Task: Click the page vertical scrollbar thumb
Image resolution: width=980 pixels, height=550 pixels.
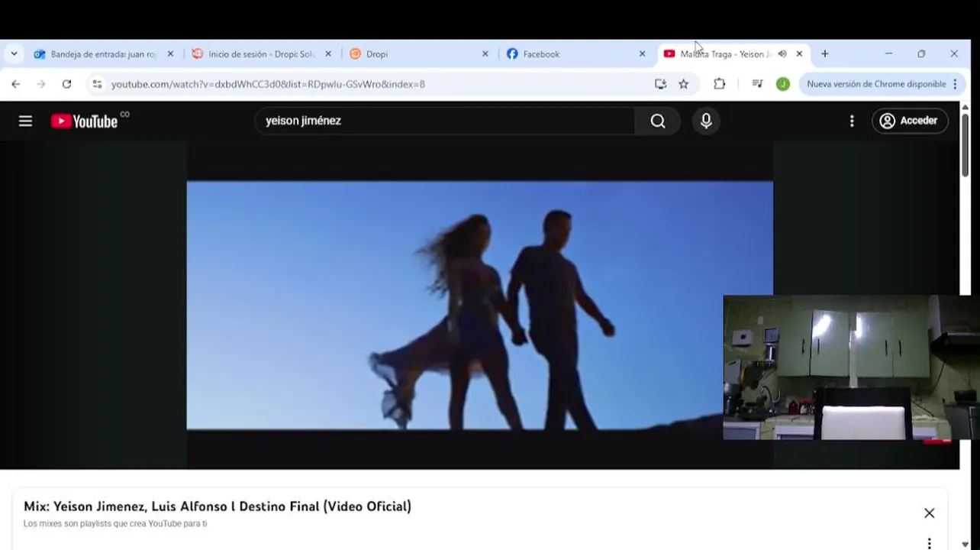Action: 965,145
